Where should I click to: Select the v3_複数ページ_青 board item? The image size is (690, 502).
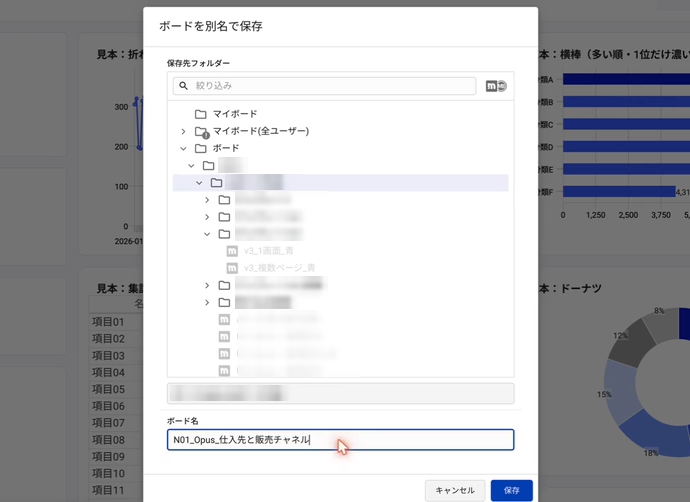click(279, 268)
